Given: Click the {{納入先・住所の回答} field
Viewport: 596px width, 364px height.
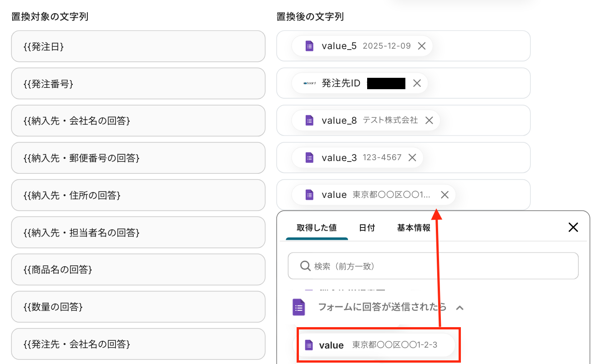Looking at the screenshot, I should pos(138,195).
